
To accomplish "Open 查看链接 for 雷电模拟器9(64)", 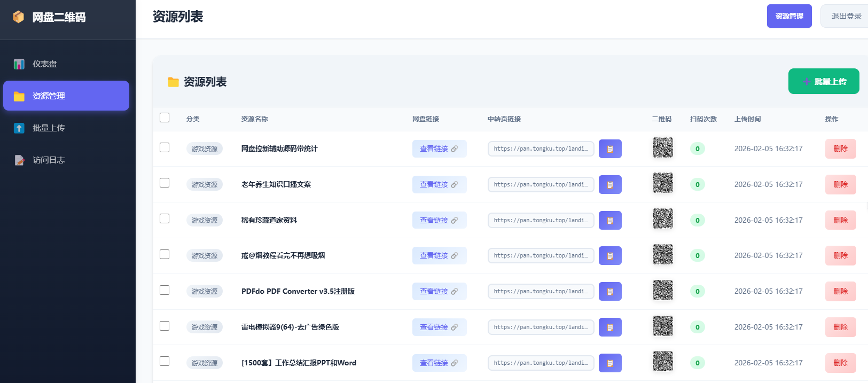I will point(439,327).
